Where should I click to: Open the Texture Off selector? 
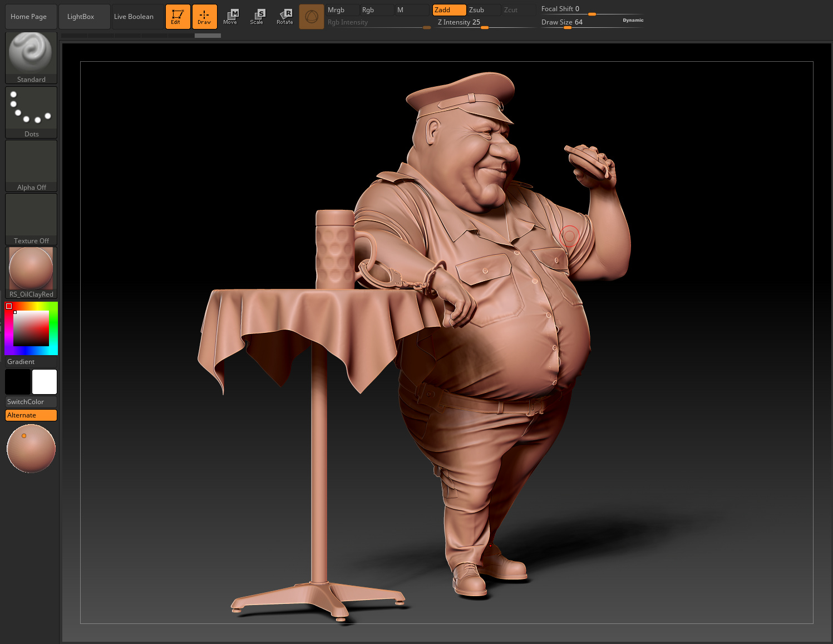click(x=31, y=219)
